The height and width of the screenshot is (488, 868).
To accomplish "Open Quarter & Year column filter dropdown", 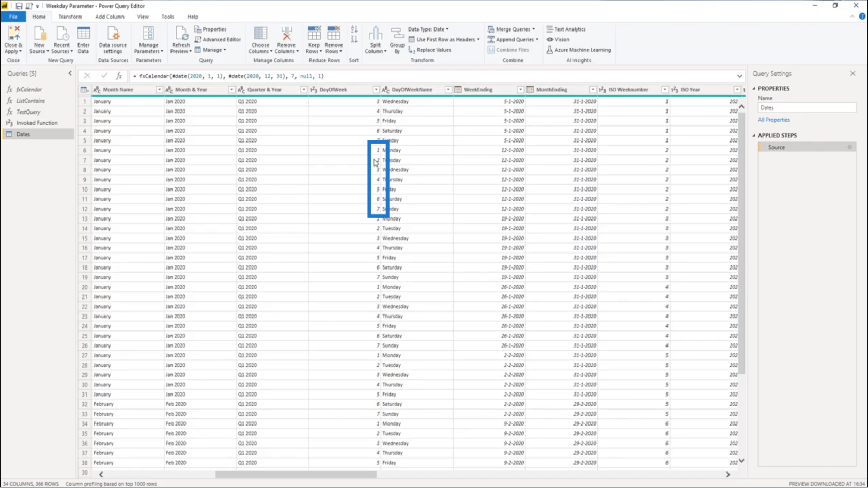I will (304, 90).
